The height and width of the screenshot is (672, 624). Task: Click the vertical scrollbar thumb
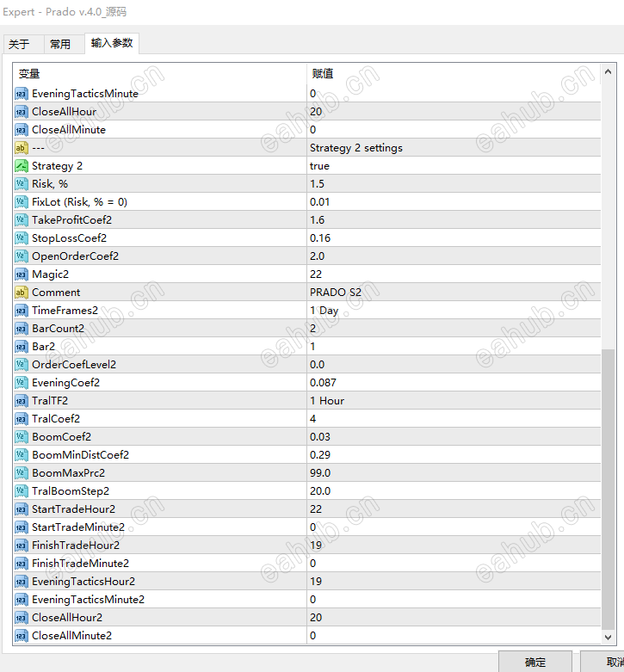608,489
